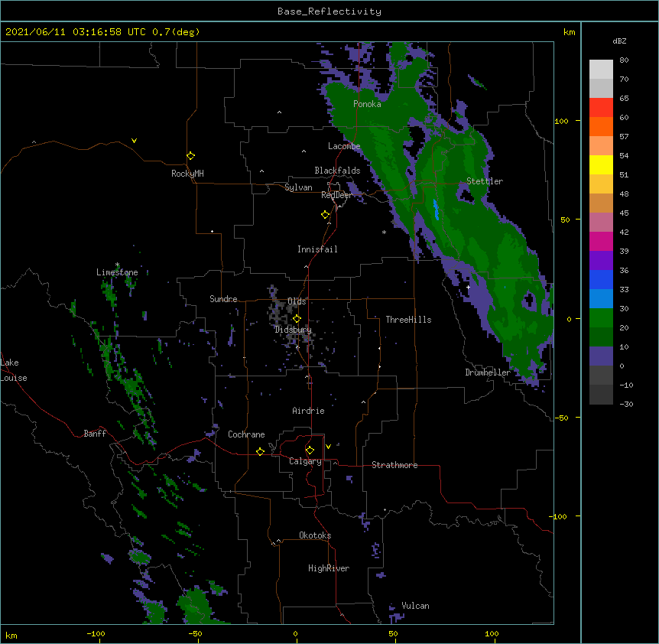Click the Vulcan town label
Viewport: 659px width, 644px height.
click(415, 606)
